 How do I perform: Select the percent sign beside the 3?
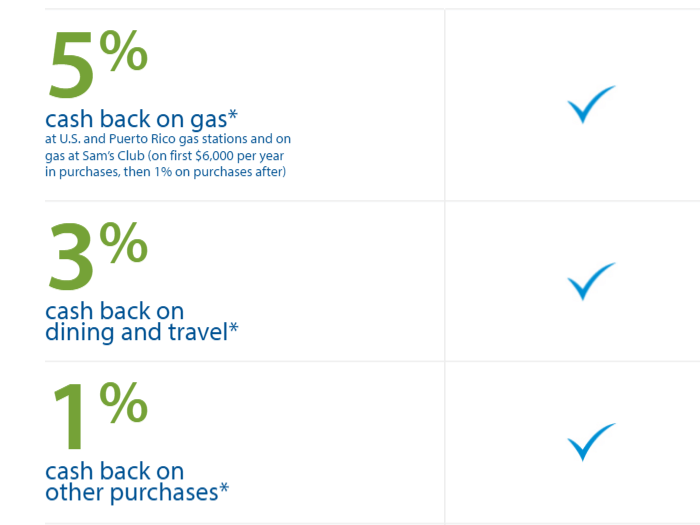click(123, 242)
